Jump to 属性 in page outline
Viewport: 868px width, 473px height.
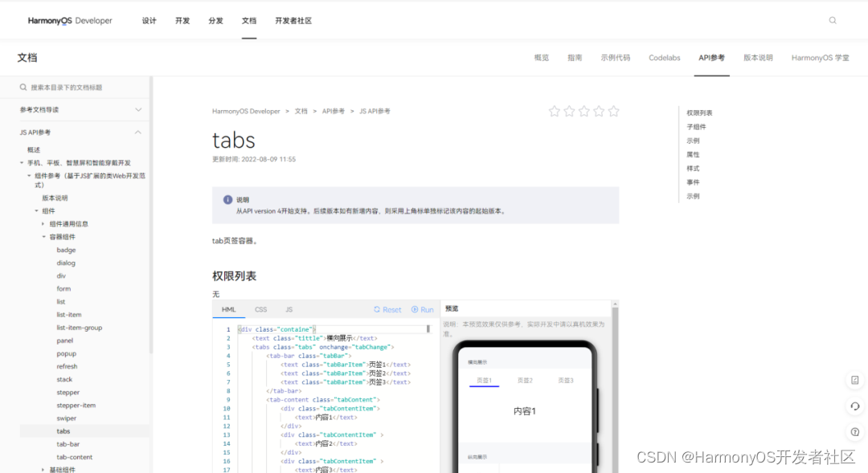pyautogui.click(x=693, y=154)
